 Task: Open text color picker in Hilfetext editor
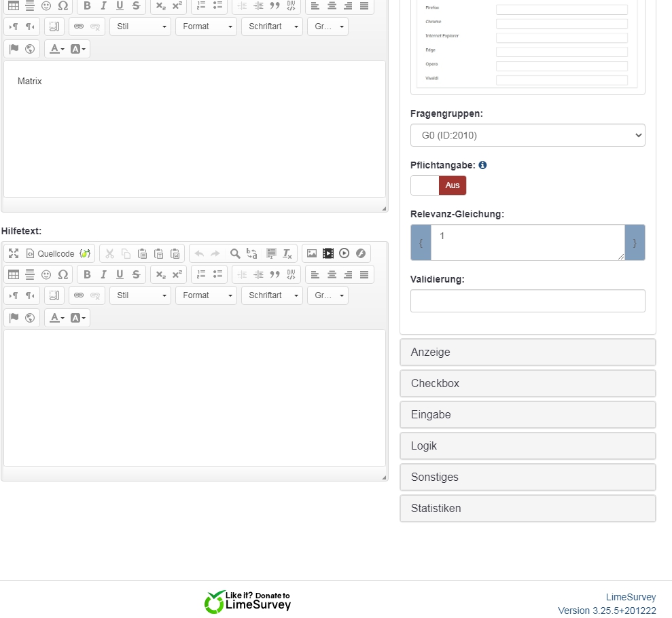(x=57, y=318)
